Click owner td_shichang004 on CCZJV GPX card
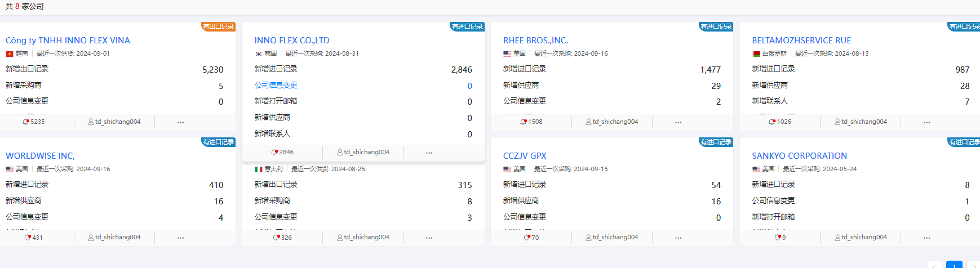This screenshot has width=980, height=268. (615, 237)
